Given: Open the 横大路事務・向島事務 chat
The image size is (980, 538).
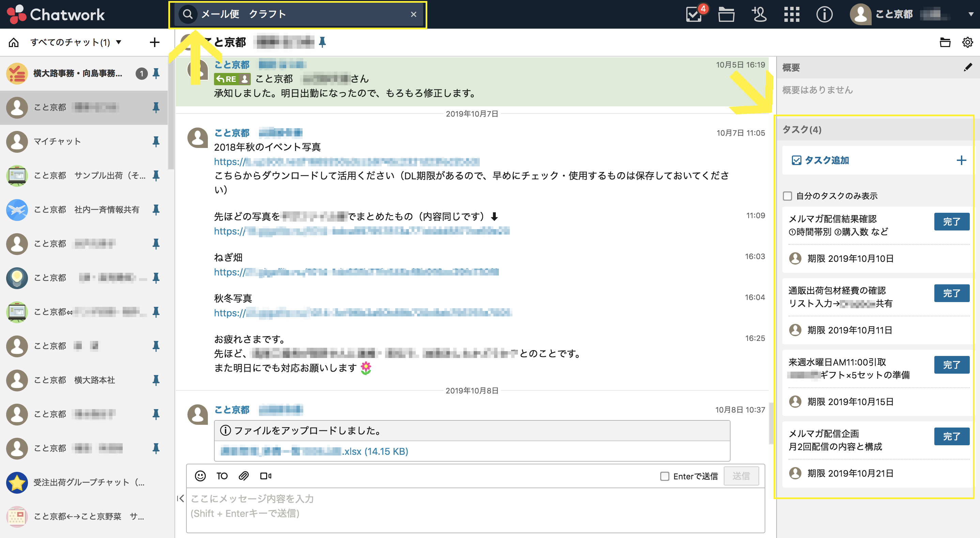Looking at the screenshot, I should coord(78,73).
